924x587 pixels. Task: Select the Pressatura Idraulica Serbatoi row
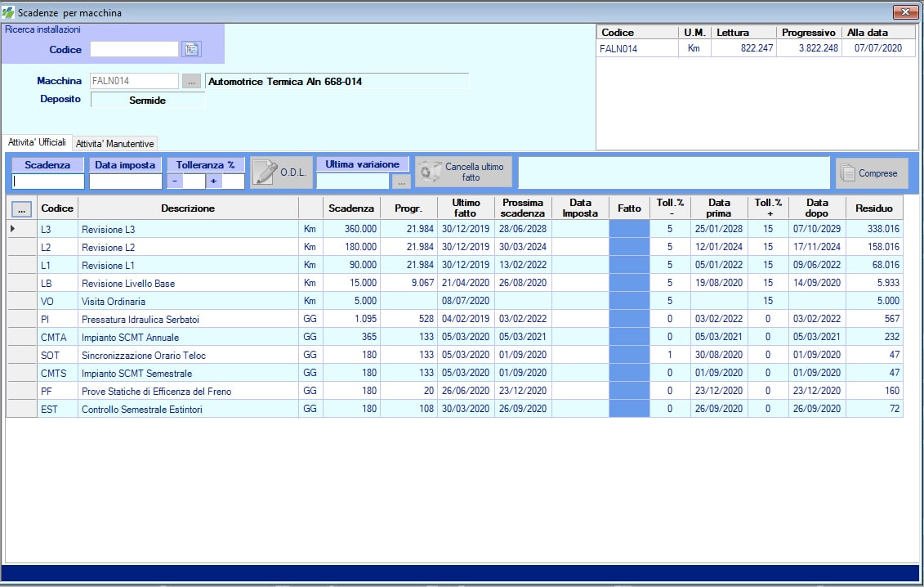pos(454,319)
